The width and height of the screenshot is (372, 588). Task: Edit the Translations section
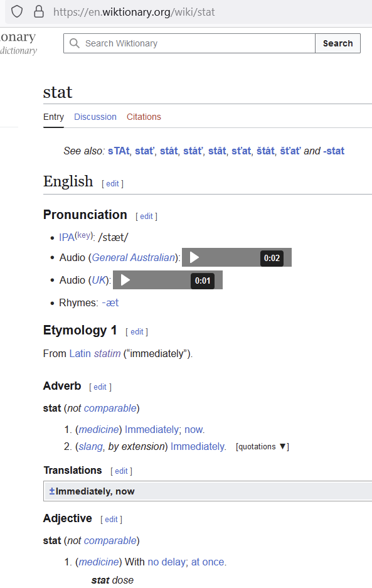(x=121, y=471)
